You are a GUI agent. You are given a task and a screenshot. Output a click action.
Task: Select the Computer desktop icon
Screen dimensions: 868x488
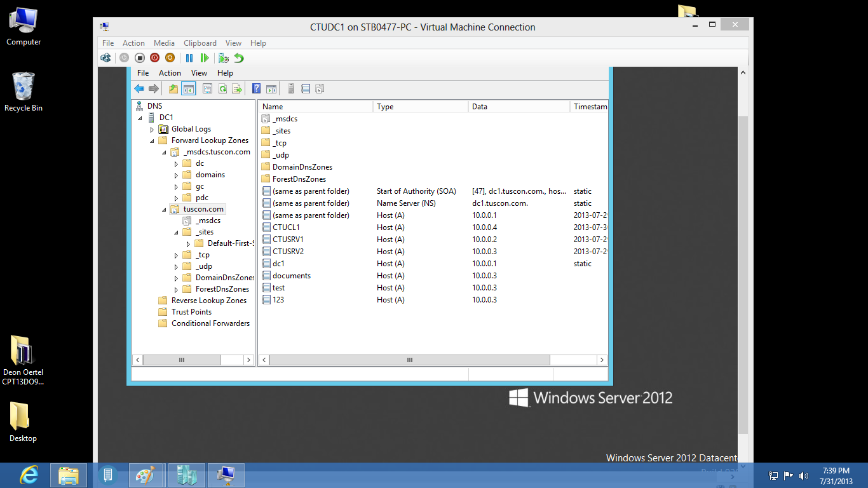[x=24, y=27]
